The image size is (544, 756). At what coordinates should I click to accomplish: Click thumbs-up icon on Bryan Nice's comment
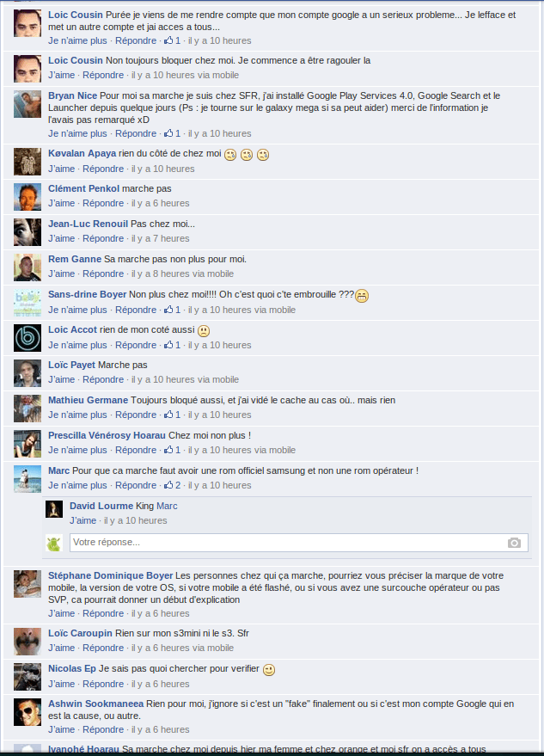168,133
